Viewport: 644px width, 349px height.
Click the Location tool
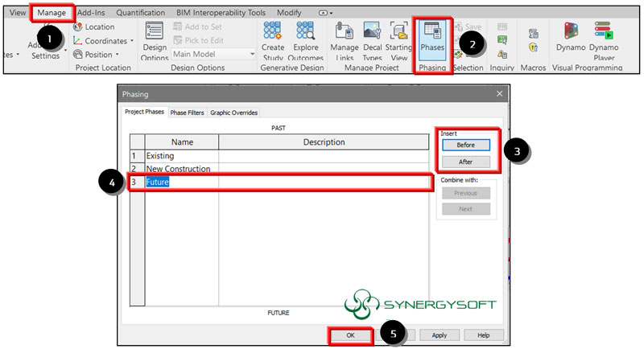(94, 27)
